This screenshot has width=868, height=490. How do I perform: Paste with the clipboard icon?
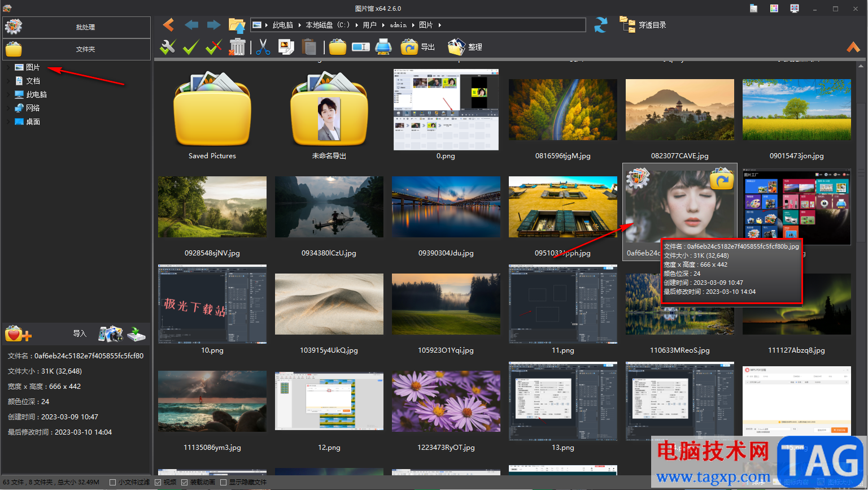[x=309, y=47]
